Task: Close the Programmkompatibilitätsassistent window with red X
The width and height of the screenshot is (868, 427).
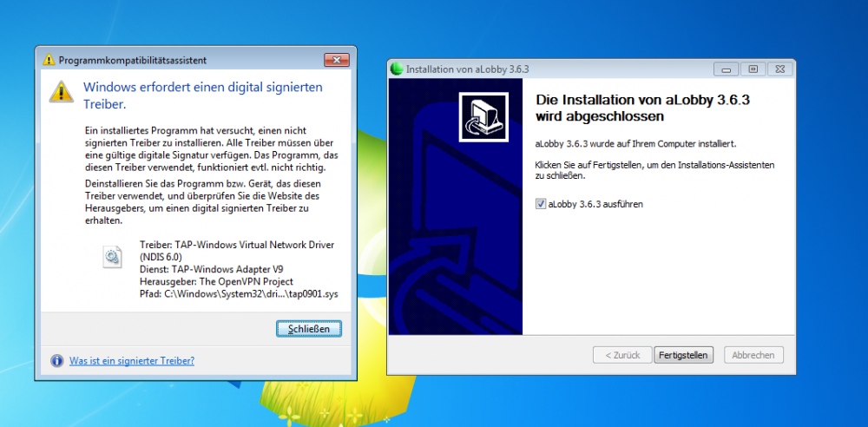Action: coord(337,60)
